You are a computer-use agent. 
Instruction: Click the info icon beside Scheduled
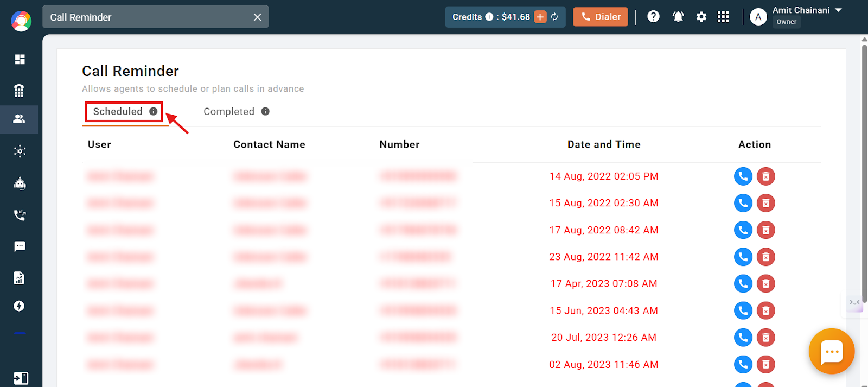pyautogui.click(x=154, y=111)
